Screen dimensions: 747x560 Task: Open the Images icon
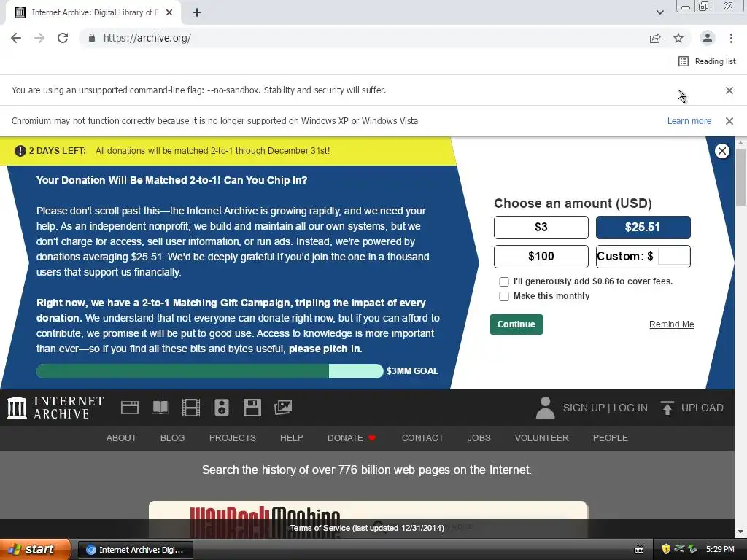tap(282, 408)
